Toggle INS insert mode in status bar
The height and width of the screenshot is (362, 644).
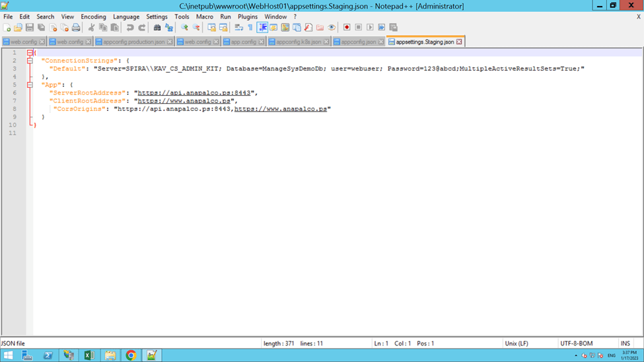pos(625,344)
